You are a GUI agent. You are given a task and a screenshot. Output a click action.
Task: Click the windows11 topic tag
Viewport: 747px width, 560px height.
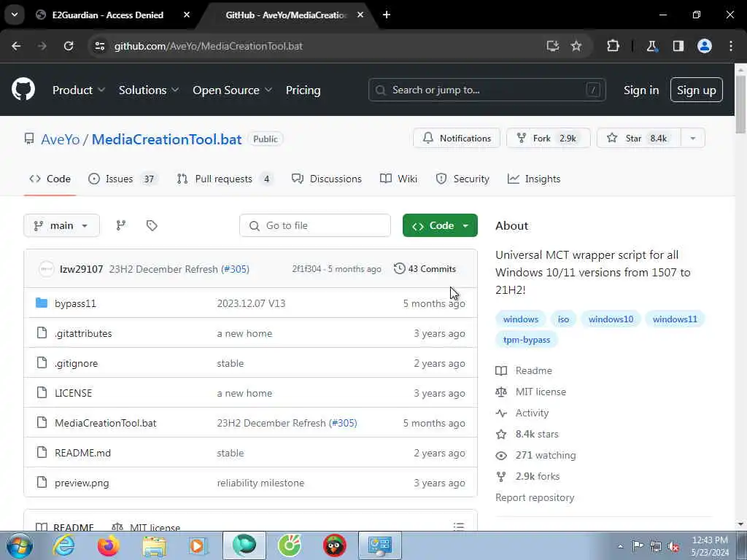(x=675, y=319)
